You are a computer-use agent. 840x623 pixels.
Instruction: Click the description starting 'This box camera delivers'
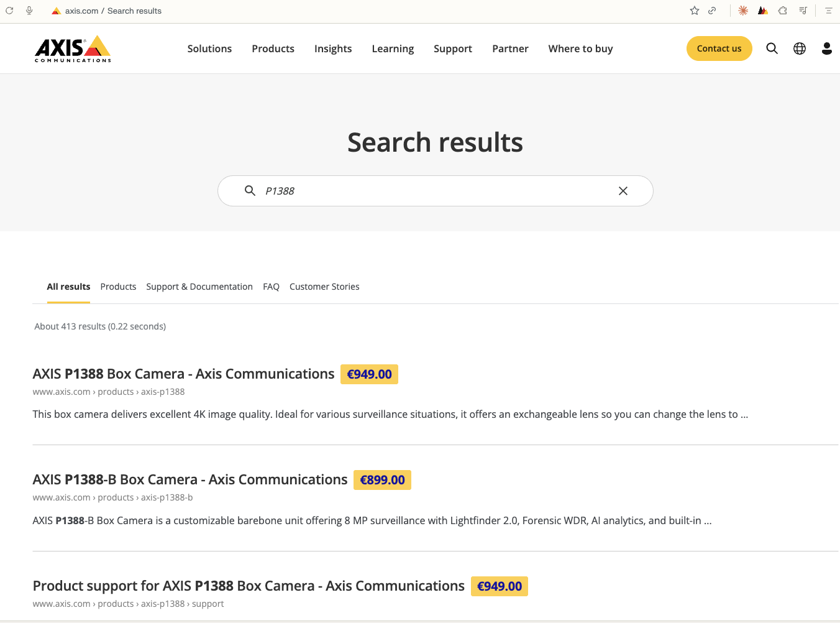390,414
